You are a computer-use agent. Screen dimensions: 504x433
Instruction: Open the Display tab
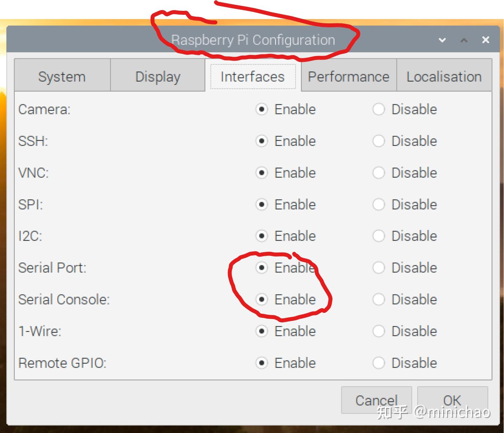[x=158, y=77]
